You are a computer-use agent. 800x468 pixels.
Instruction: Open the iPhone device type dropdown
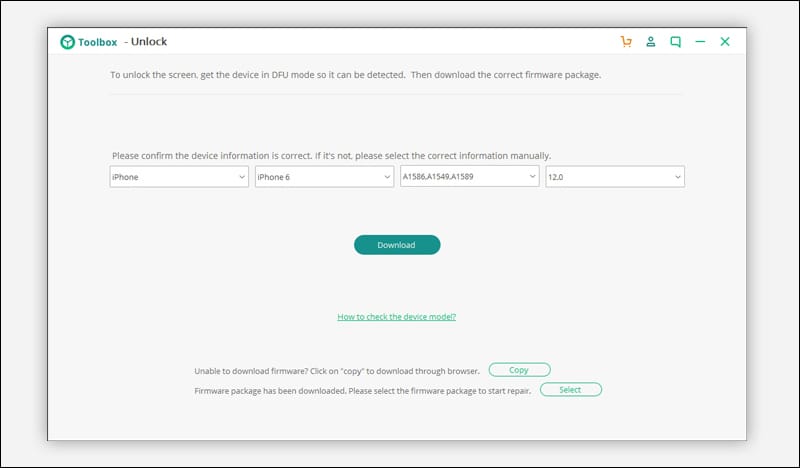click(179, 177)
